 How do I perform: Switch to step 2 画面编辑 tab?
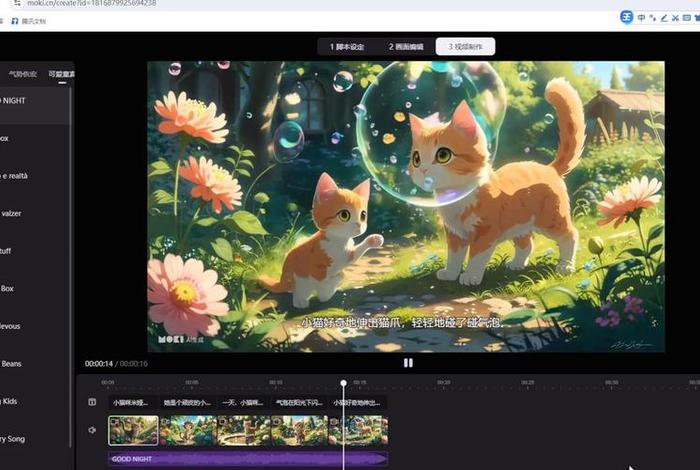406,47
